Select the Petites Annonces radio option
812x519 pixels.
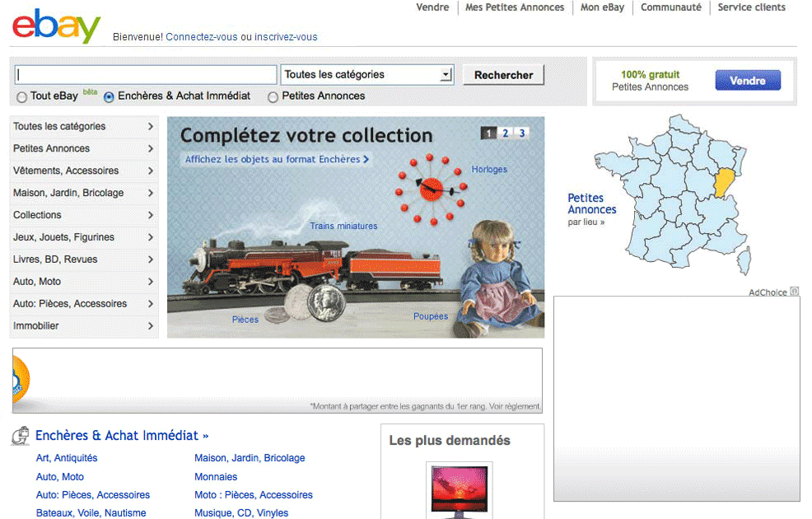pyautogui.click(x=273, y=97)
